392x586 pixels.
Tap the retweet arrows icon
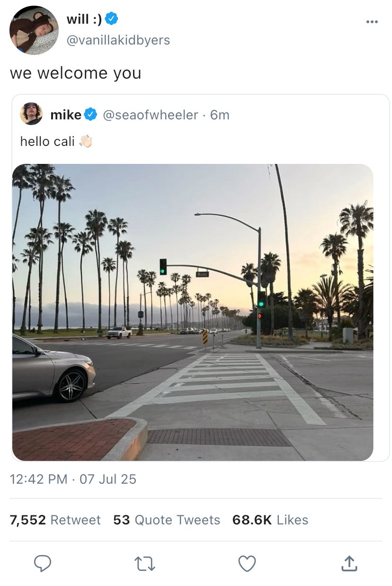[x=145, y=563]
